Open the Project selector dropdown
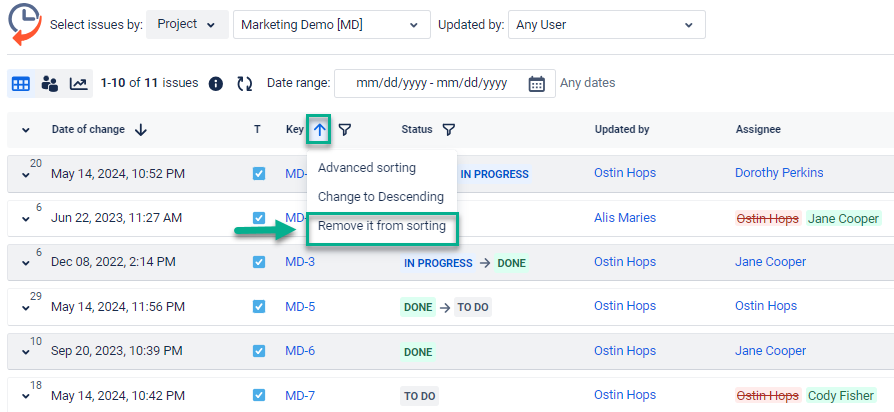Viewport: 894px width, 412px height. (x=186, y=25)
